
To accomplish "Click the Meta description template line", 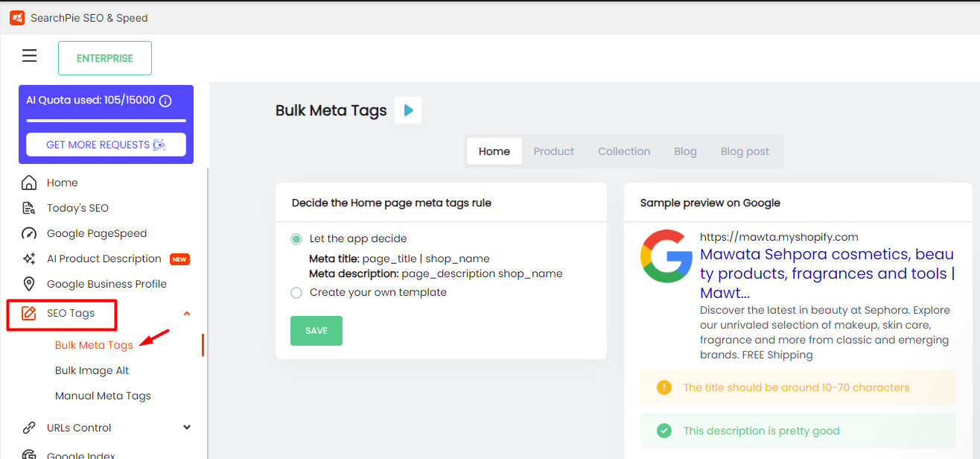I will [x=436, y=273].
